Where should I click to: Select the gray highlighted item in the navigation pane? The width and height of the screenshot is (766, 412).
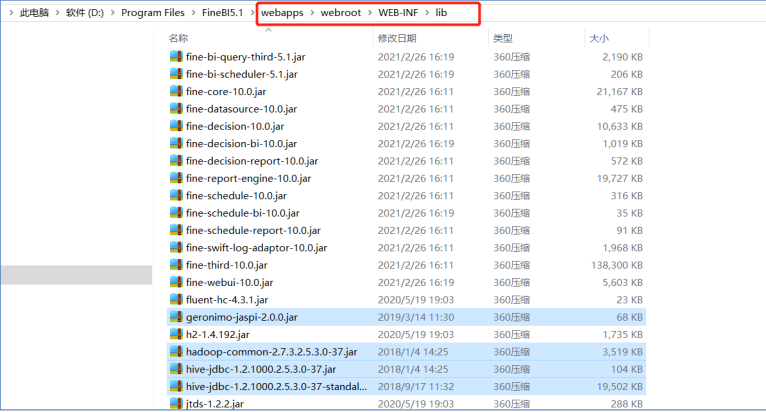[77, 275]
